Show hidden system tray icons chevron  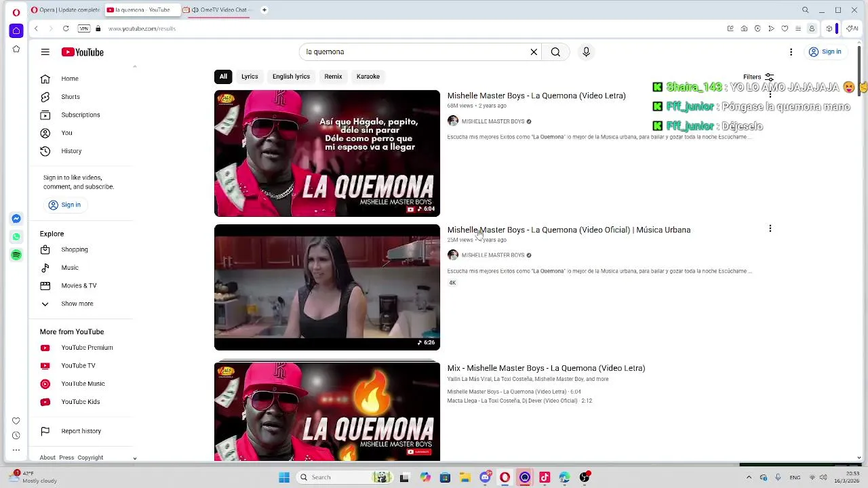click(749, 477)
